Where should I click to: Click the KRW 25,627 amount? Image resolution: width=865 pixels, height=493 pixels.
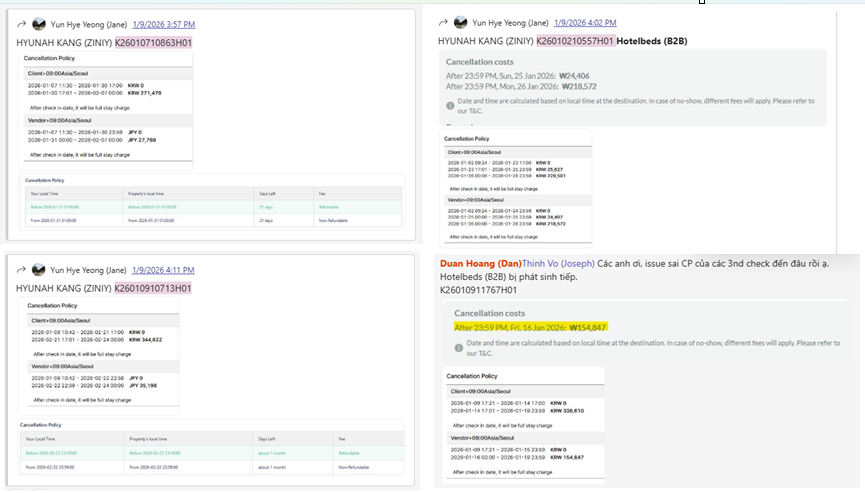549,169
